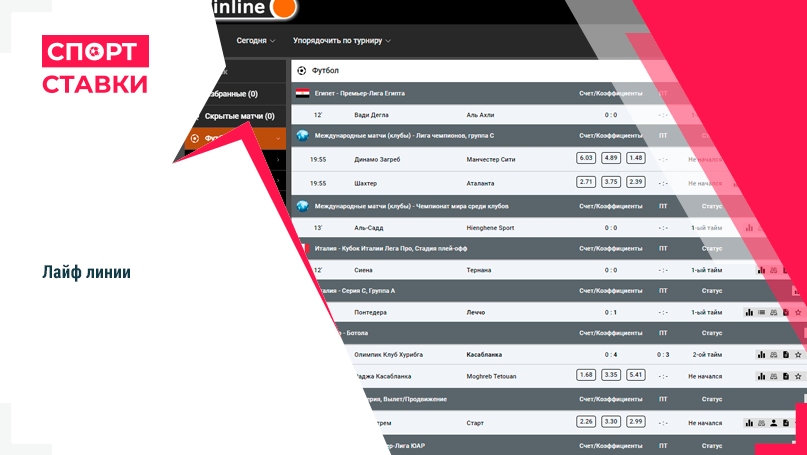Image resolution: width=807 pixels, height=455 pixels.
Task: Open statistics chart icon for Понтедера match
Action: [x=748, y=312]
